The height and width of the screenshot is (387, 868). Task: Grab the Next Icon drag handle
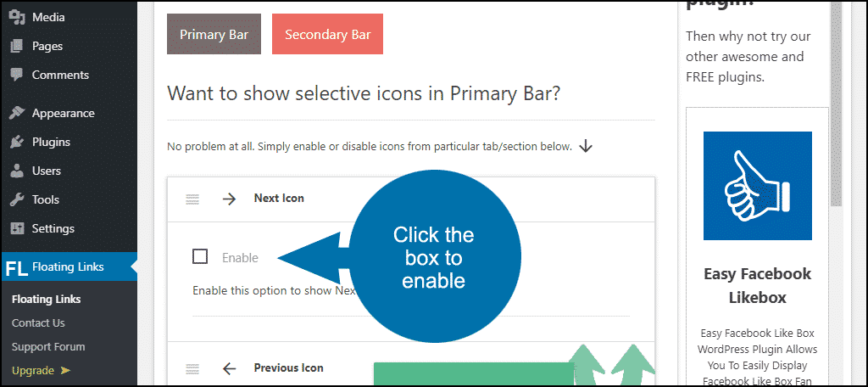tap(192, 199)
